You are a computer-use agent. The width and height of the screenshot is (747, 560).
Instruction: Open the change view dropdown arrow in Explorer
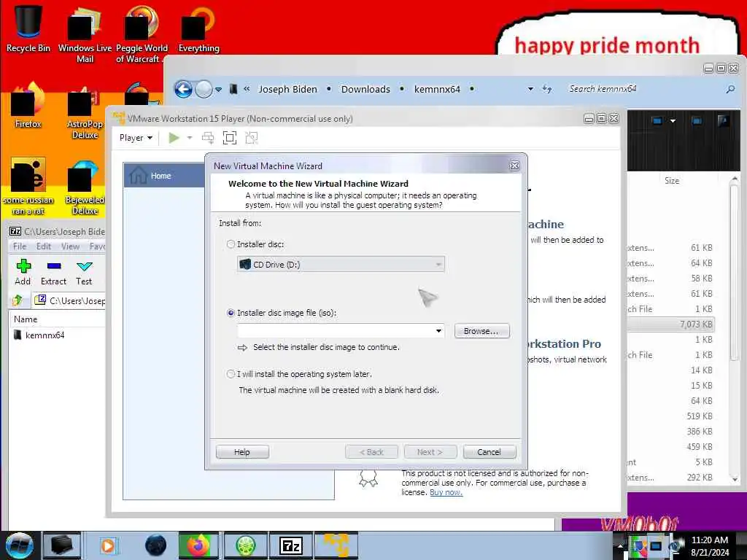pos(673,121)
